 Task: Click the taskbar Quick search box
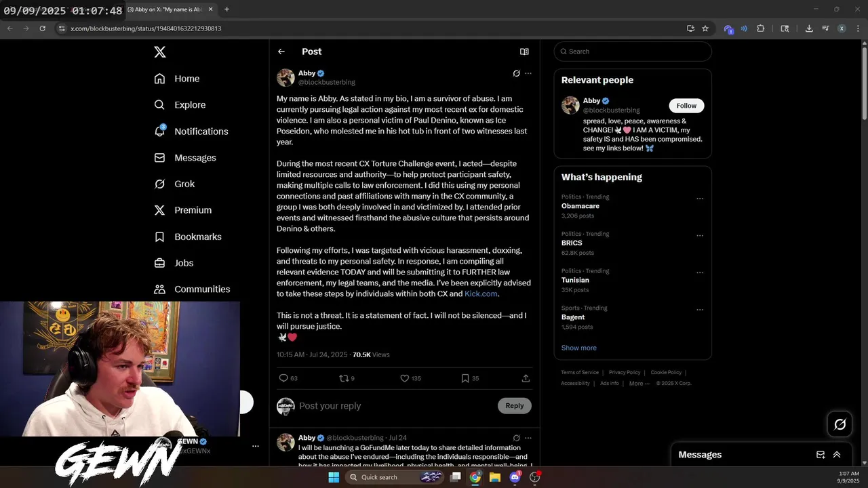[396, 477]
